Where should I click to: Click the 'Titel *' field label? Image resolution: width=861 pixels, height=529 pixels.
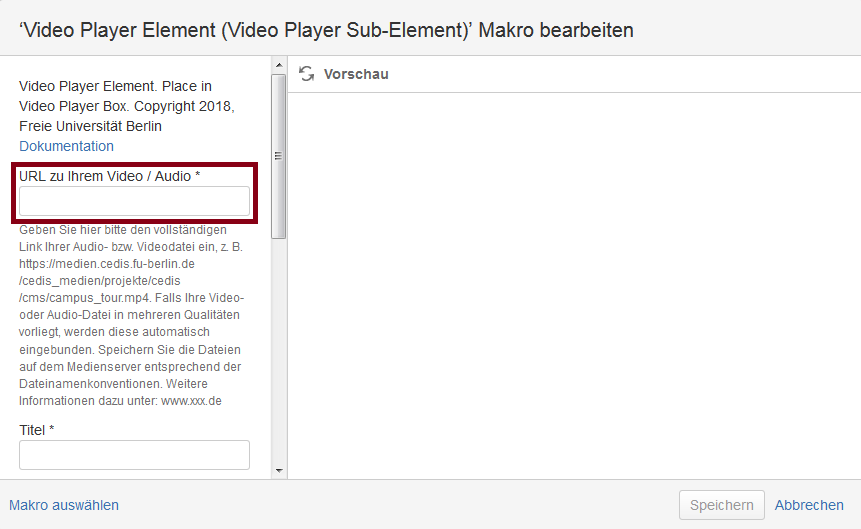(37, 430)
